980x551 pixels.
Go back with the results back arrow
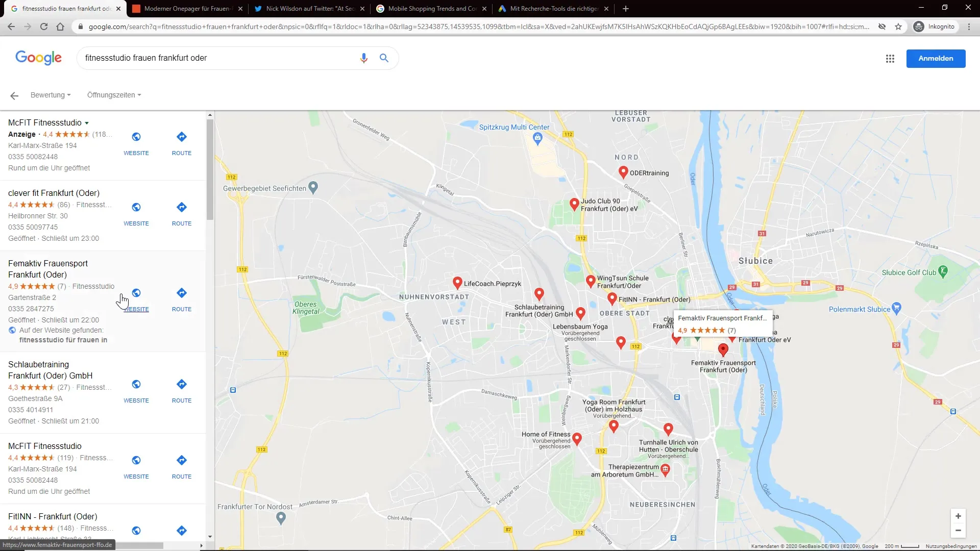pyautogui.click(x=14, y=95)
